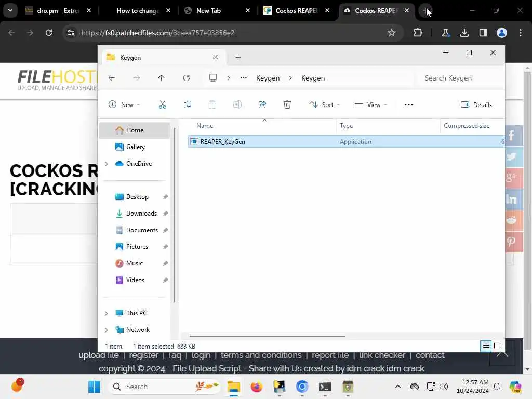Screen dimensions: 532x399
Task: Click the browser URL address bar
Action: pyautogui.click(x=231, y=33)
